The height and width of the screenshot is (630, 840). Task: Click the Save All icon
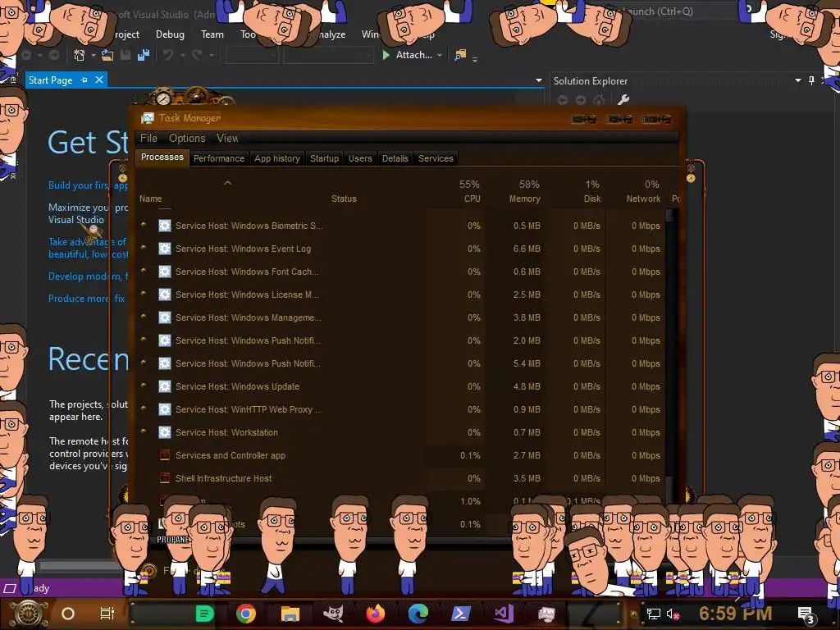pos(144,55)
